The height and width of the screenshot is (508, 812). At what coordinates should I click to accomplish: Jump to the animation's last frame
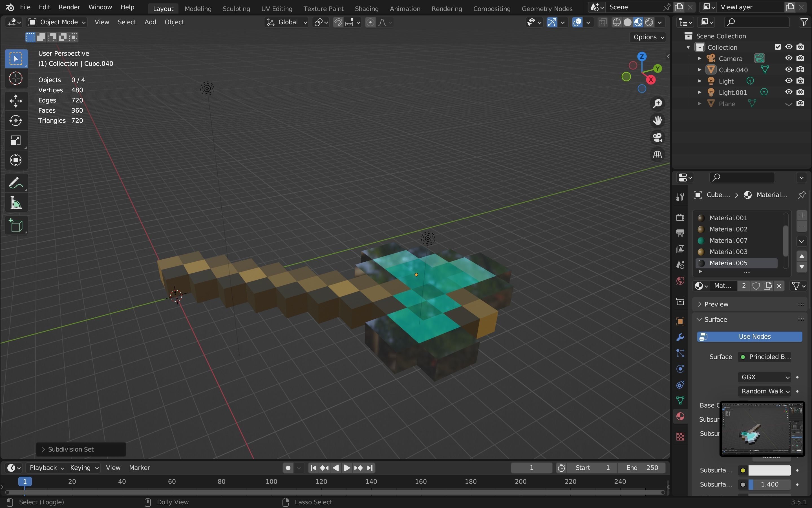tap(370, 468)
